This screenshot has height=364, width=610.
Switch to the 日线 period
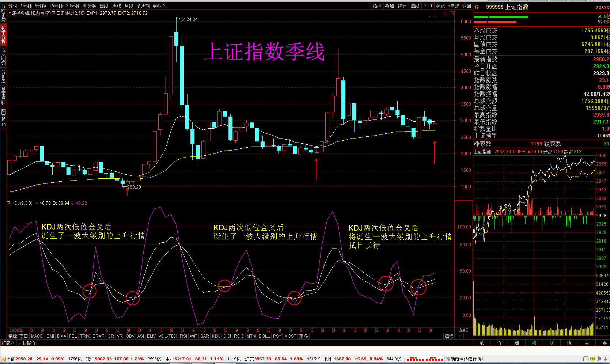pyautogui.click(x=104, y=6)
